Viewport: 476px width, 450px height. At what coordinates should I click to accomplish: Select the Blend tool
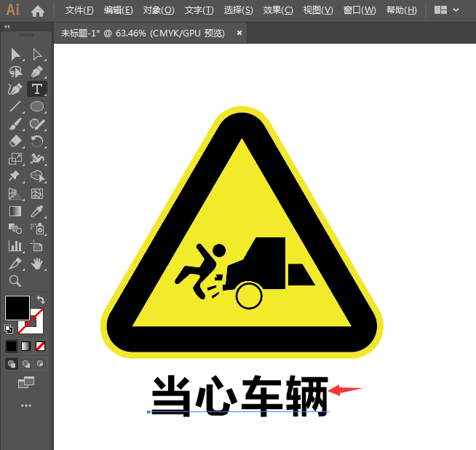15,229
